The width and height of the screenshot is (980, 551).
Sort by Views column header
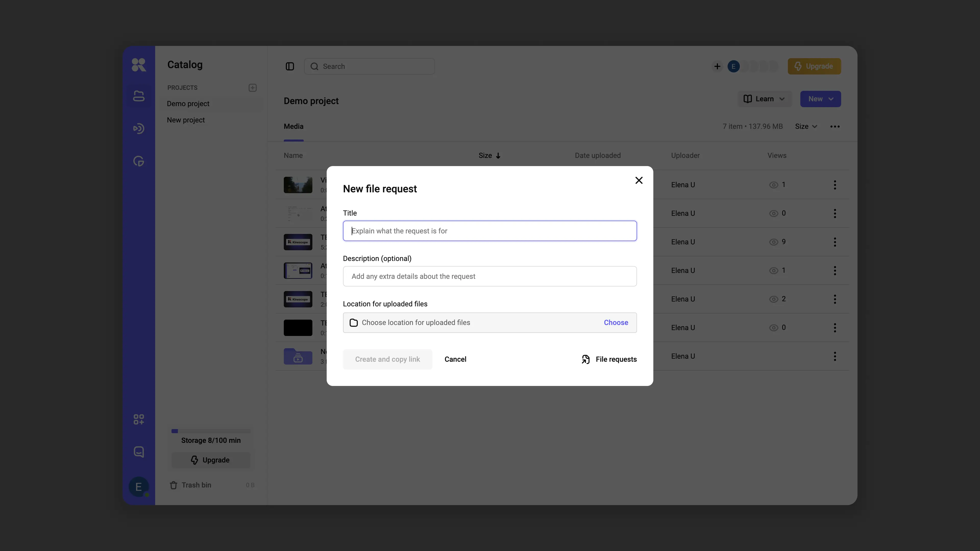click(x=776, y=156)
